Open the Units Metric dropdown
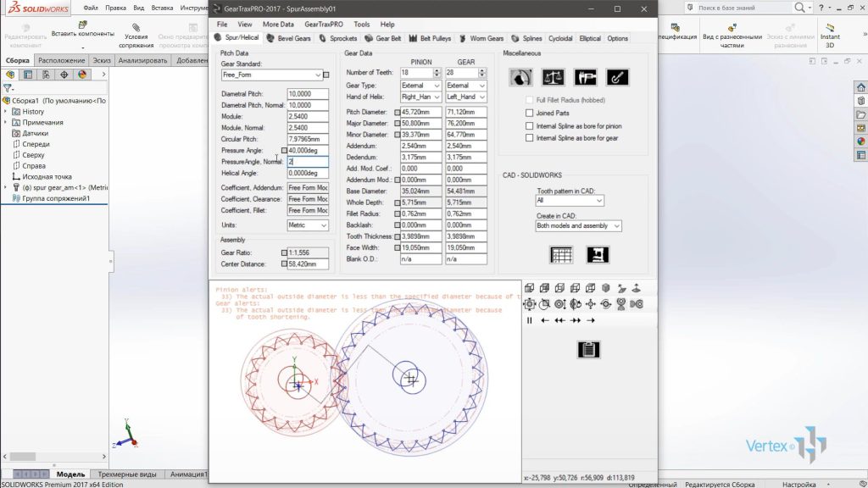The height and width of the screenshot is (488, 868). click(x=307, y=225)
